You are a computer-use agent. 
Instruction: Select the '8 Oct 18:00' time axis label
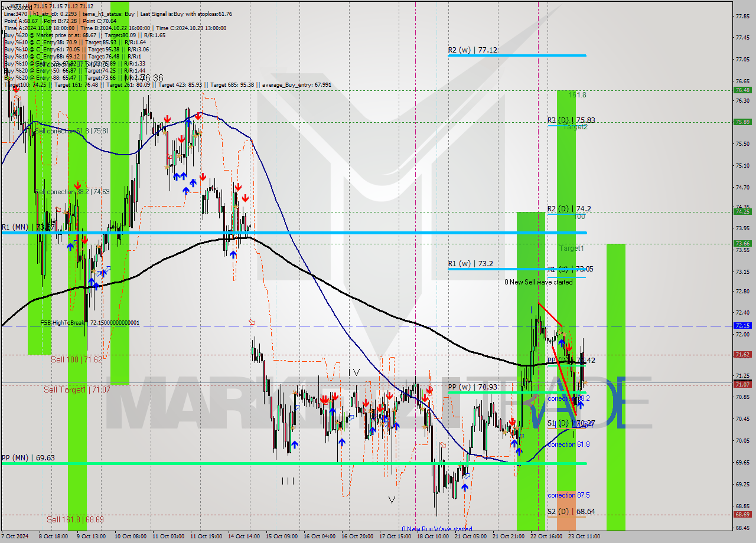click(x=53, y=537)
